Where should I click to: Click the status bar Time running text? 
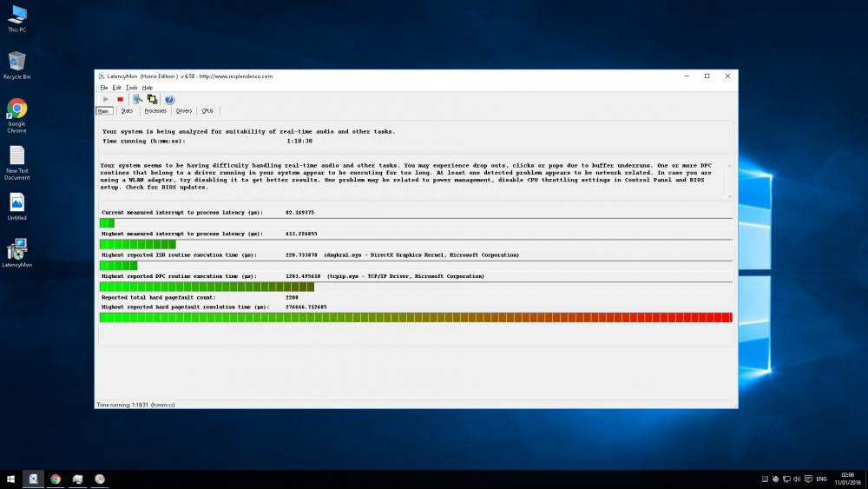(x=135, y=405)
